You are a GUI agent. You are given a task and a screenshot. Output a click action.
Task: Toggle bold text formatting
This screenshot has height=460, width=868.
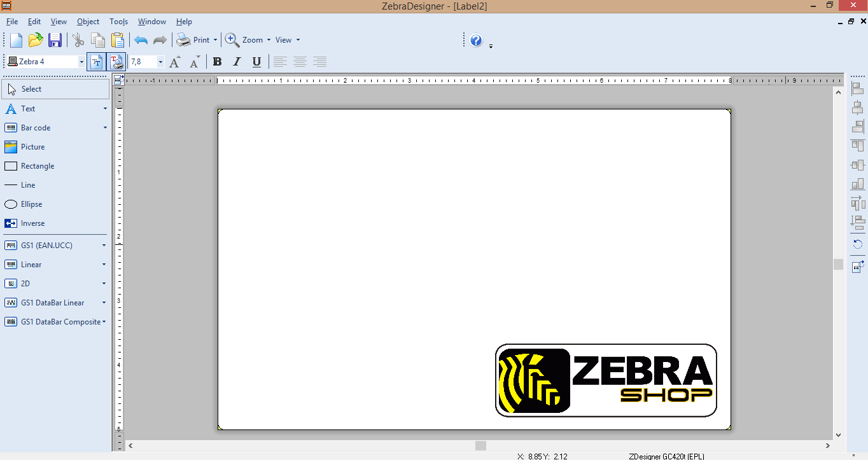click(x=217, y=61)
